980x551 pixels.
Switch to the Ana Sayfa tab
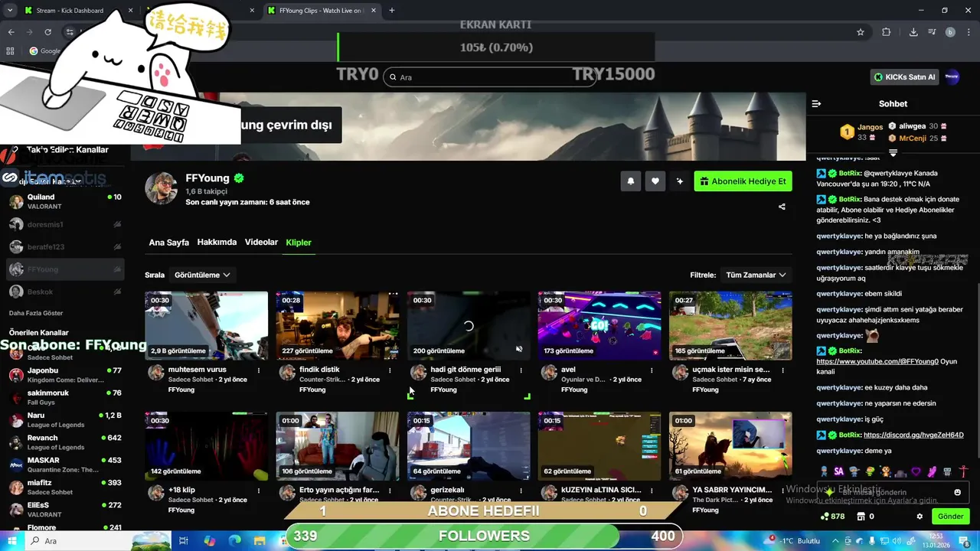click(168, 243)
